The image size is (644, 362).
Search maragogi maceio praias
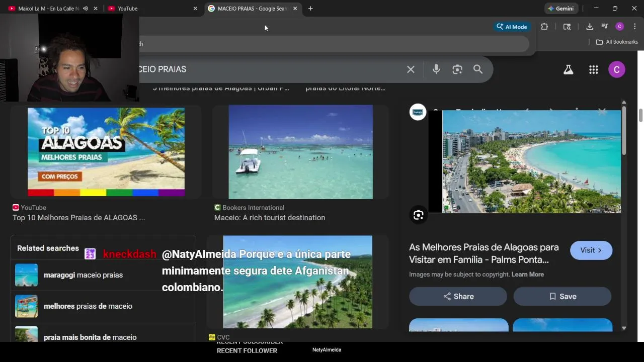pos(103,275)
